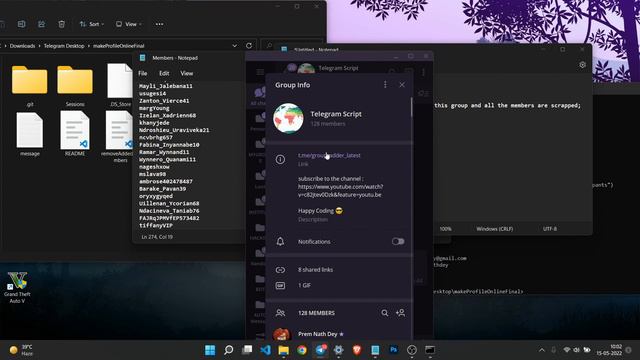Open Task View on taskbar
This screenshot has height=360, width=640.
click(x=247, y=350)
